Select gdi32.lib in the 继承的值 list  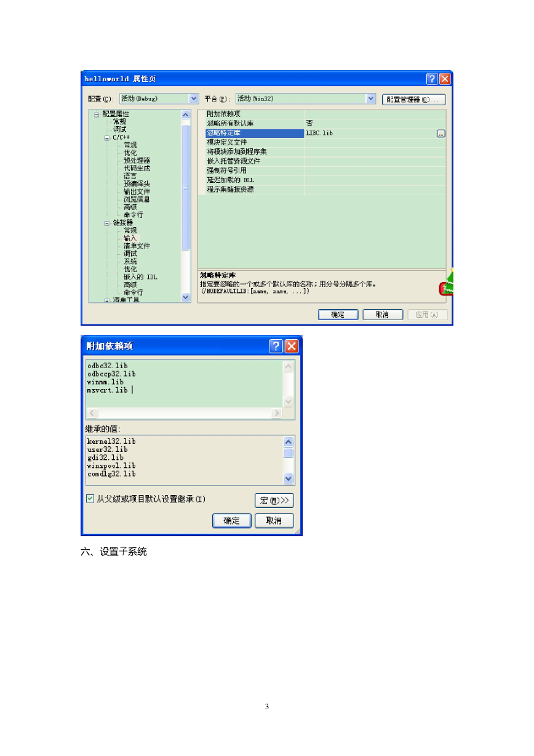coord(105,457)
